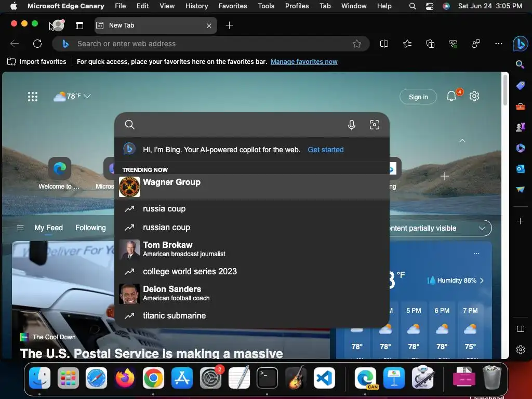Open the profile avatar icon
Image resolution: width=532 pixels, height=399 pixels.
coord(58,25)
